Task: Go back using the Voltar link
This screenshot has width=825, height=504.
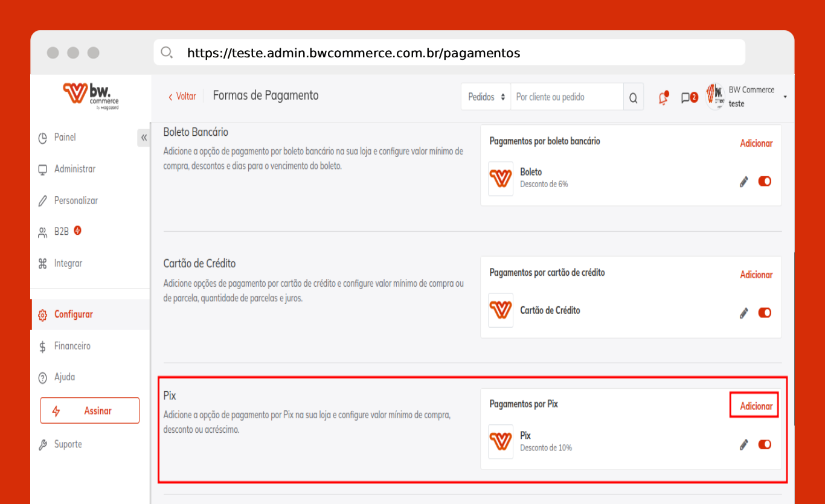Action: pyautogui.click(x=182, y=97)
